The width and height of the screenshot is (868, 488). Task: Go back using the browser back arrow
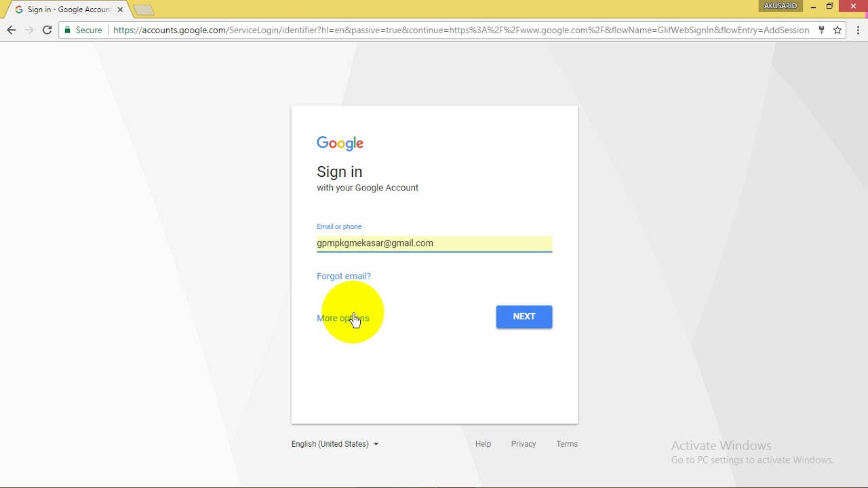pos(11,30)
